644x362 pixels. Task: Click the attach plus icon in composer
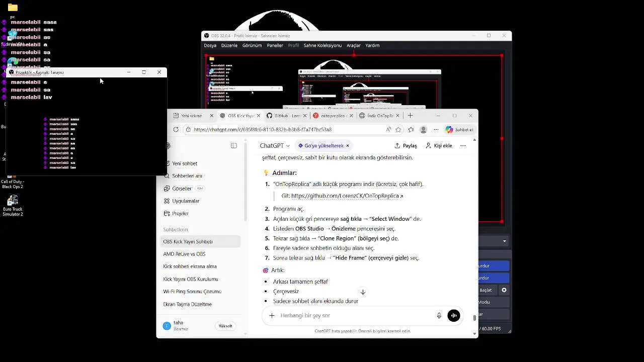click(x=272, y=315)
